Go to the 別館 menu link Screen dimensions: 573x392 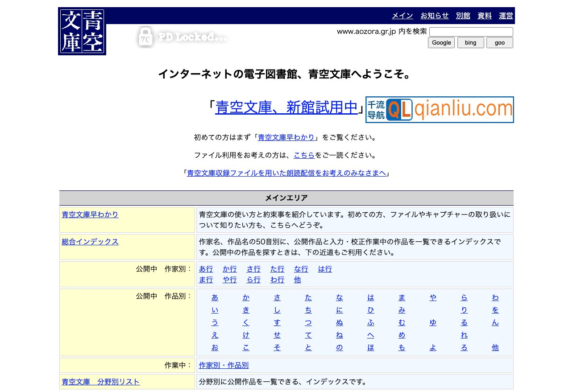tap(463, 16)
